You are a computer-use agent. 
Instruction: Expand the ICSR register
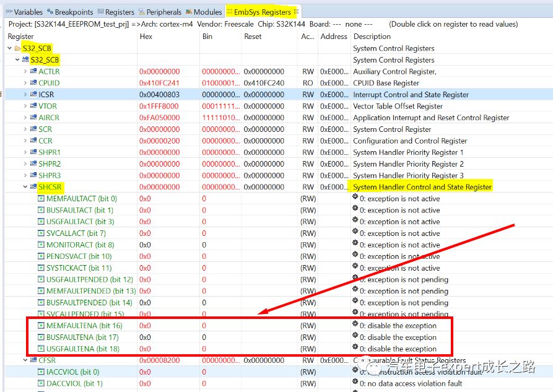tap(25, 94)
